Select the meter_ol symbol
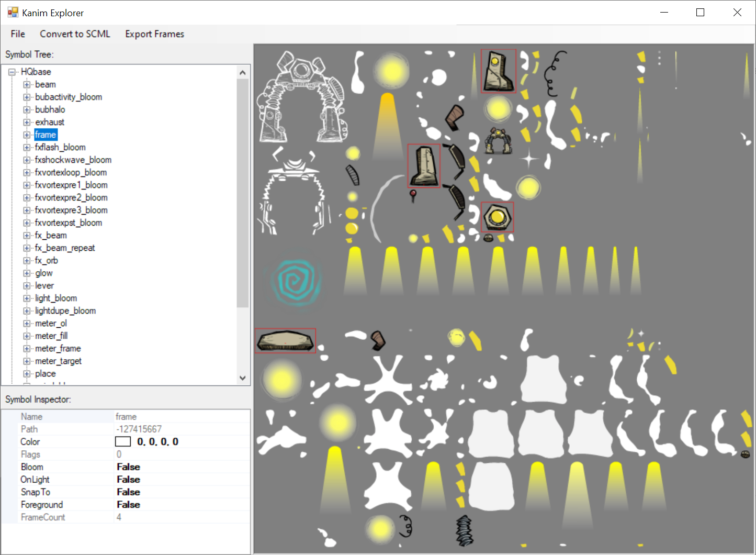This screenshot has height=555, width=756. coord(51,323)
